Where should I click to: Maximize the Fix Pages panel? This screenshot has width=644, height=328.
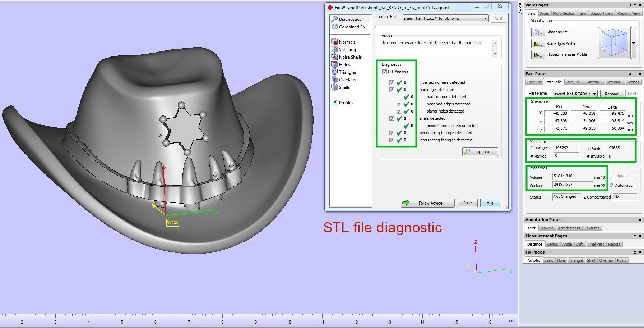(635, 252)
